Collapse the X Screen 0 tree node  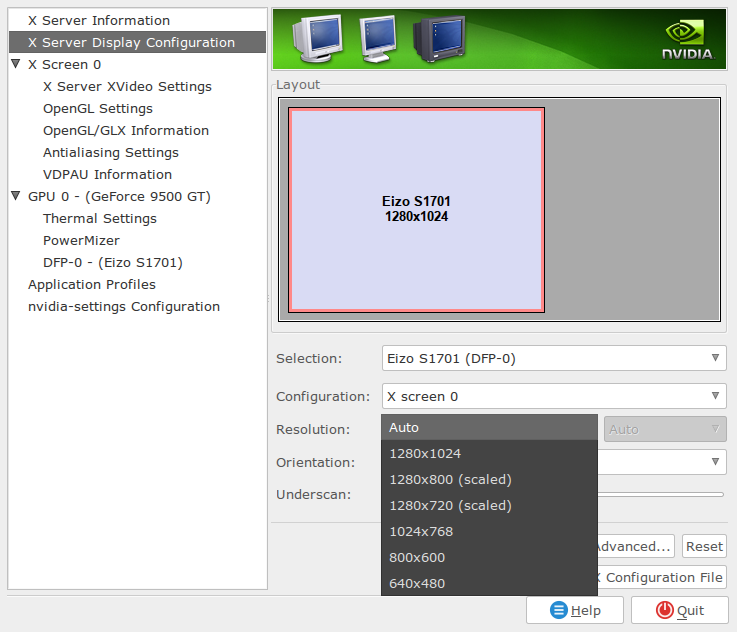[16, 64]
